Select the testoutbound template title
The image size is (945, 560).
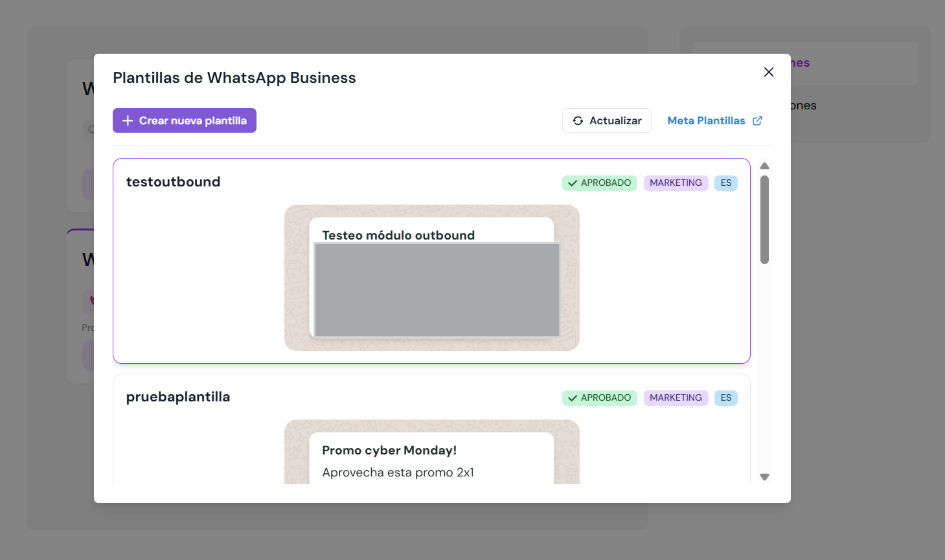coord(173,182)
